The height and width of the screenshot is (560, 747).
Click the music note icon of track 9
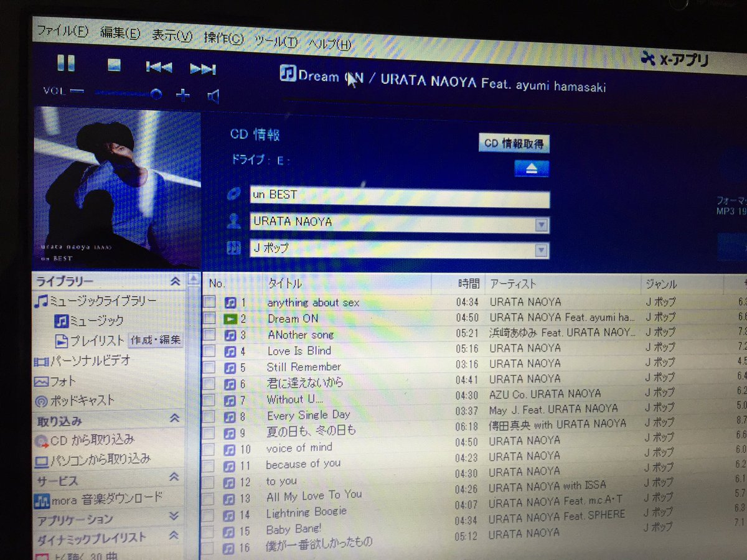[230, 433]
